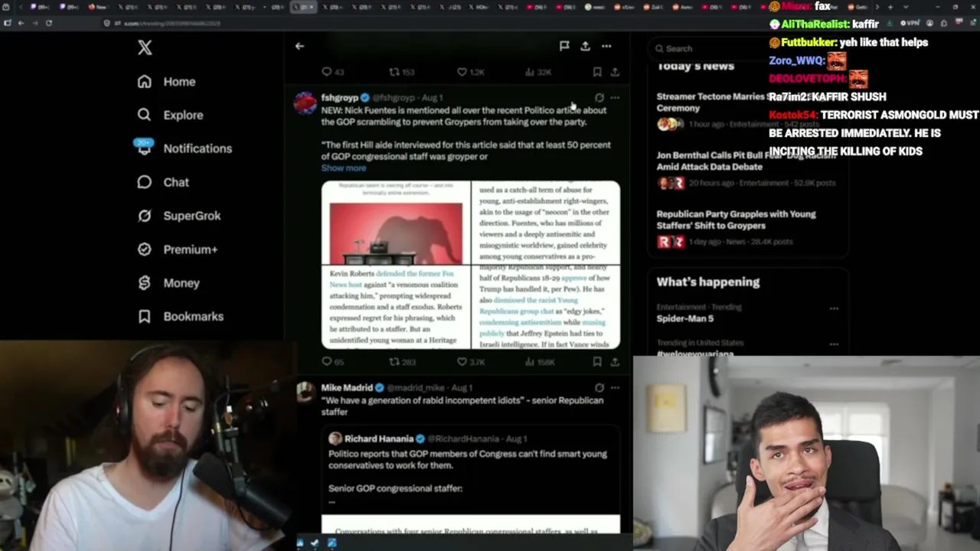Open SuperGrok from the sidebar
This screenshot has height=551, width=980.
click(x=179, y=216)
